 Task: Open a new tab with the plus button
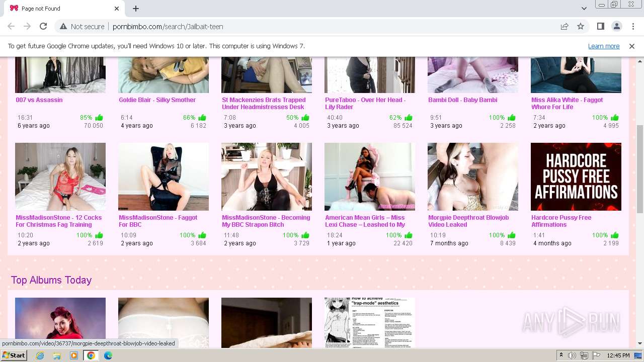tap(136, 9)
